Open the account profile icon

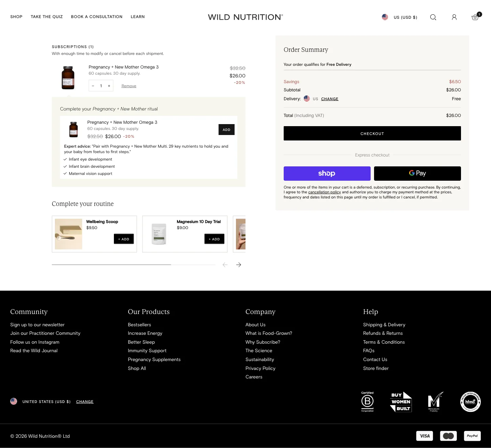(x=454, y=17)
